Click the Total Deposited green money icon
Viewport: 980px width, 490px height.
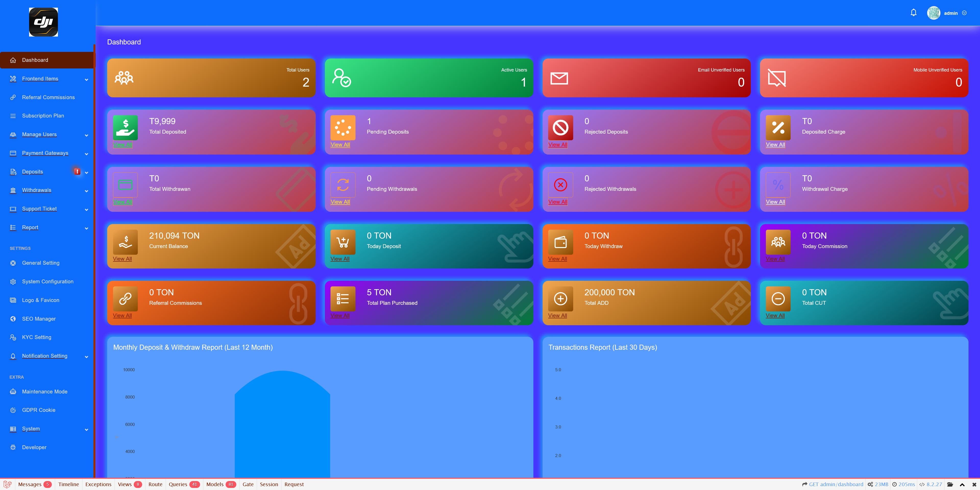pos(125,127)
